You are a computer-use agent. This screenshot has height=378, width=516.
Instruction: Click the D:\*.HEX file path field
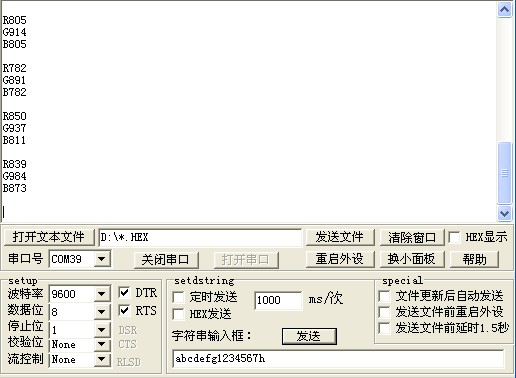[200, 238]
